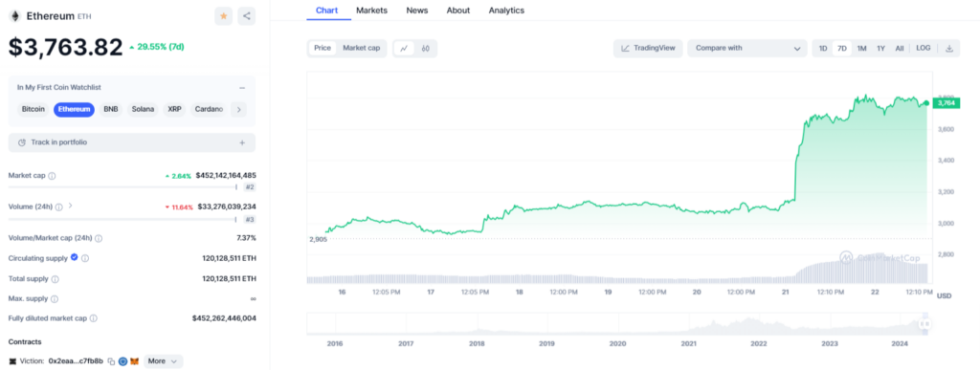Screen dimensions: 980x370
Task: Click the $33,276,039,234 volume value
Action: [227, 207]
